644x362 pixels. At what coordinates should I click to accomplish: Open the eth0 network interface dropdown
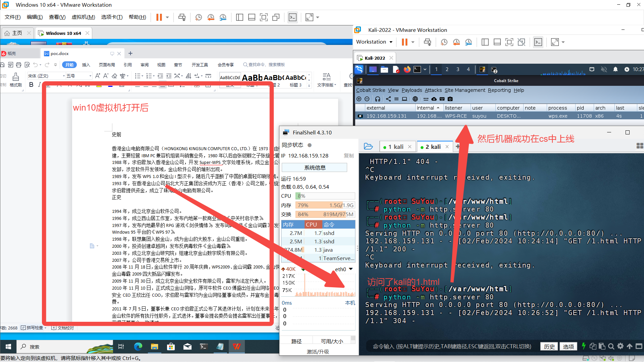tap(351, 269)
